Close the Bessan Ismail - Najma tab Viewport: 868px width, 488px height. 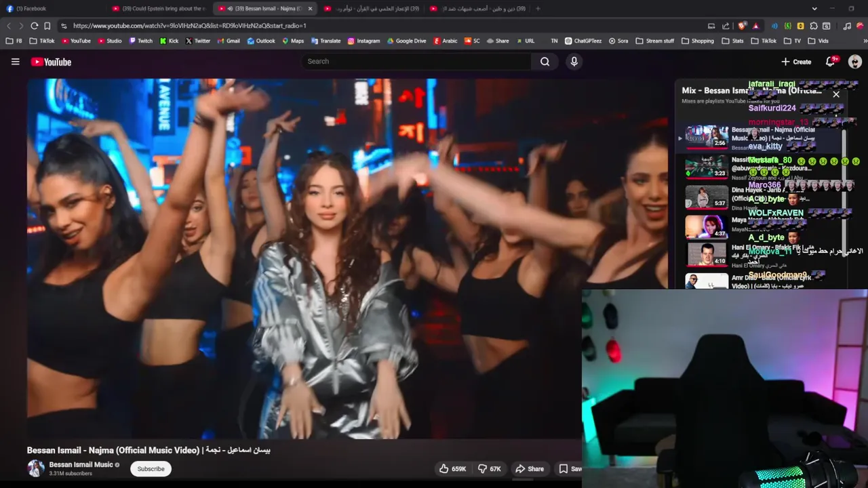(x=310, y=9)
